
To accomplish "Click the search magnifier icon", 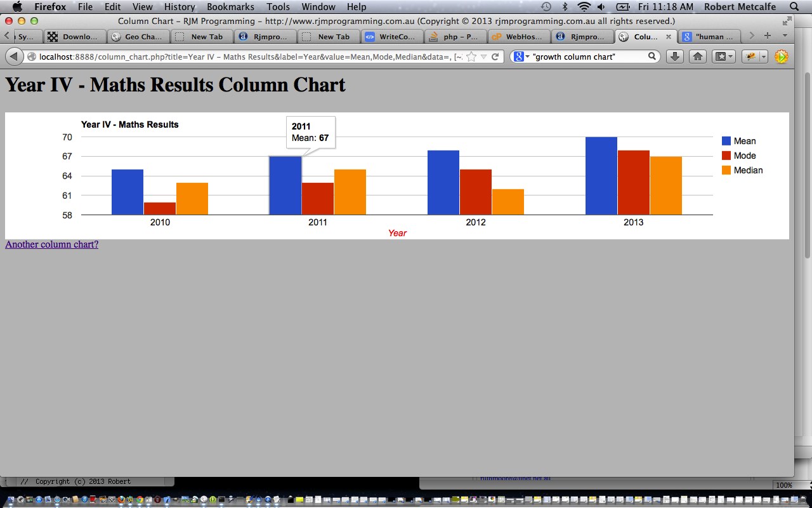I will point(652,57).
